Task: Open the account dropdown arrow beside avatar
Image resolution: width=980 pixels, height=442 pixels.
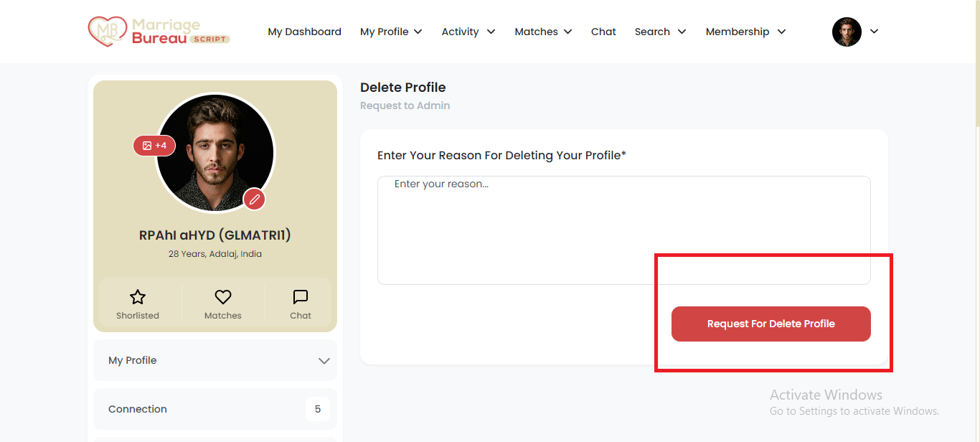Action: 874,32
